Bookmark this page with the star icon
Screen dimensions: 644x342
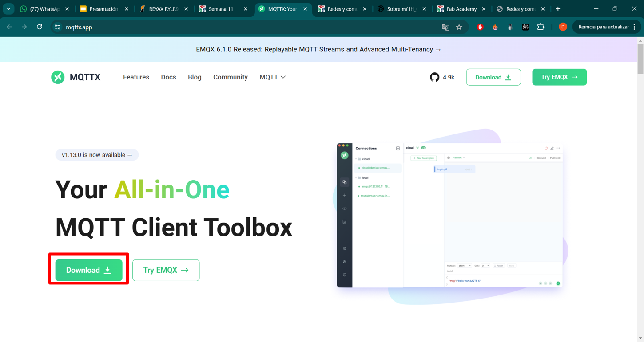pyautogui.click(x=459, y=27)
